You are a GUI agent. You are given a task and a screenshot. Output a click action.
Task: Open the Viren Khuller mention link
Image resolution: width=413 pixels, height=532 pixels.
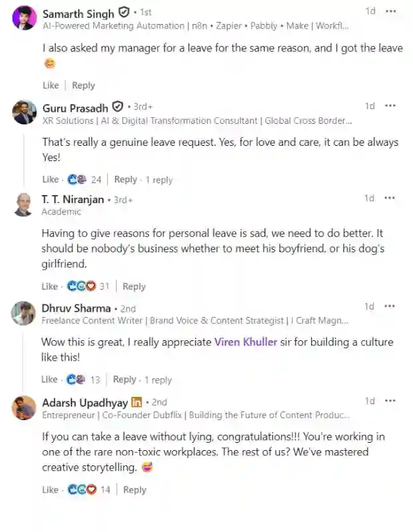245,342
